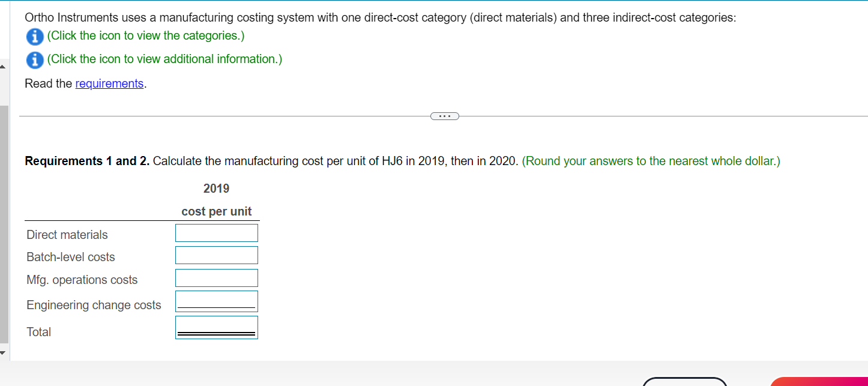
Task: Click the Mfg. operations costs answer field
Action: tap(216, 277)
